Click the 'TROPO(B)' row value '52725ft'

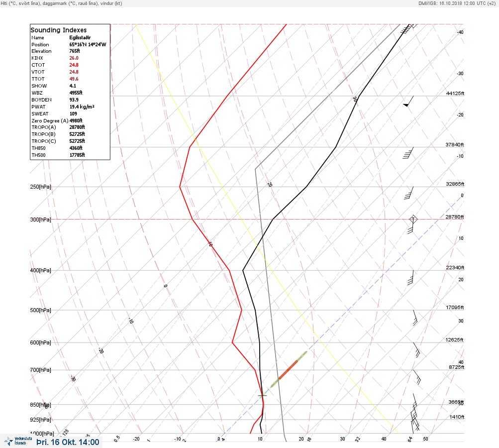tap(77, 134)
